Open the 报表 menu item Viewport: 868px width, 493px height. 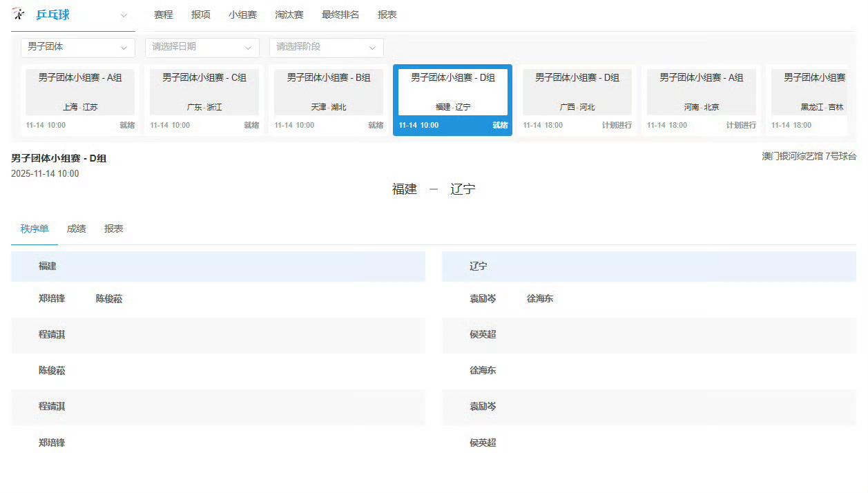point(387,14)
